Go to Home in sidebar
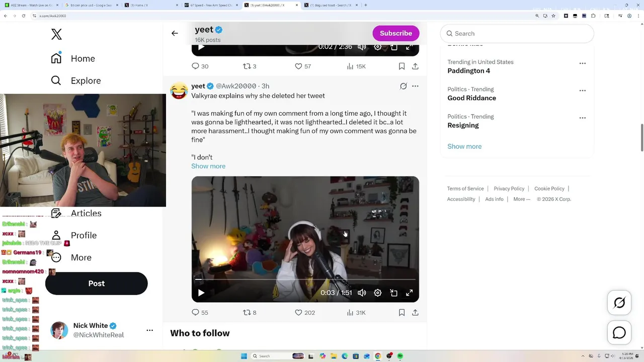This screenshot has width=644, height=362. pyautogui.click(x=73, y=58)
